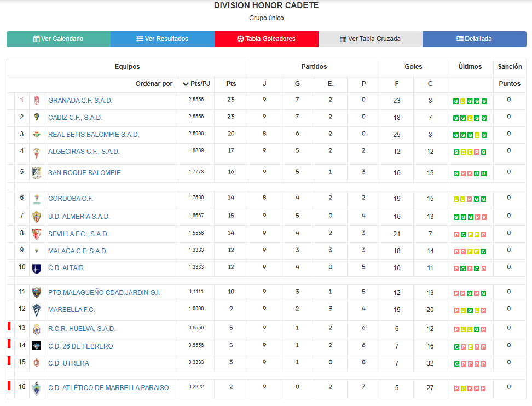Click Marbella F.C.'s green G result badge
The image size is (532, 406).
click(x=470, y=310)
